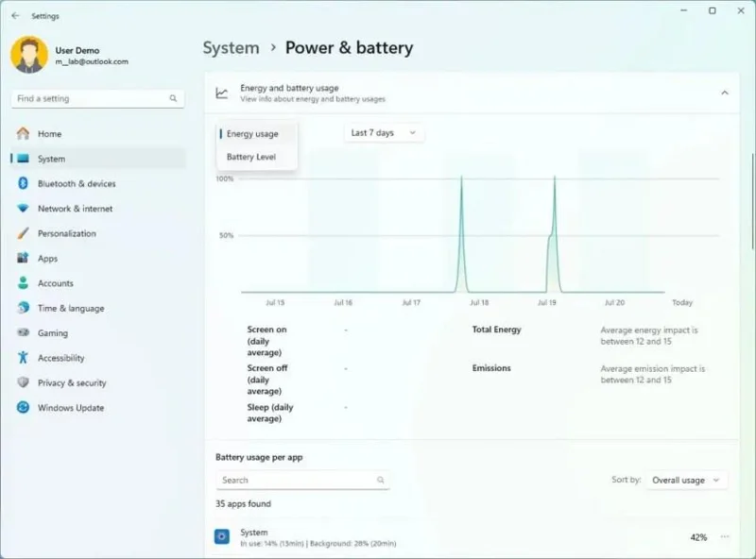This screenshot has height=559, width=756.
Task: Collapse the Energy and battery usage section
Action: [725, 93]
